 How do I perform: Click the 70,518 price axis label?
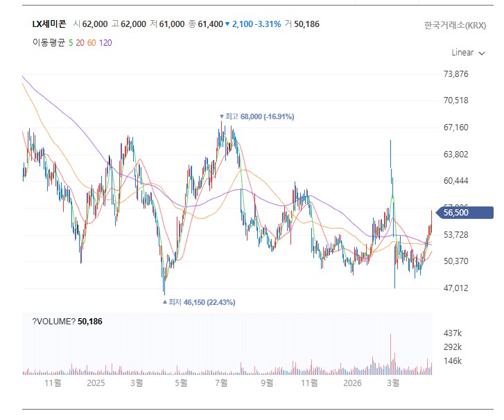pyautogui.click(x=455, y=100)
